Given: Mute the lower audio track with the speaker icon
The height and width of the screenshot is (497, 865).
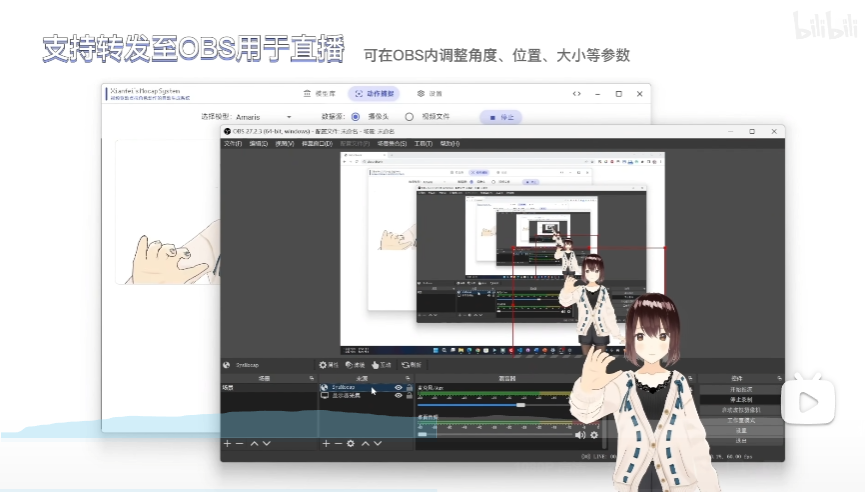Looking at the screenshot, I should [580, 435].
